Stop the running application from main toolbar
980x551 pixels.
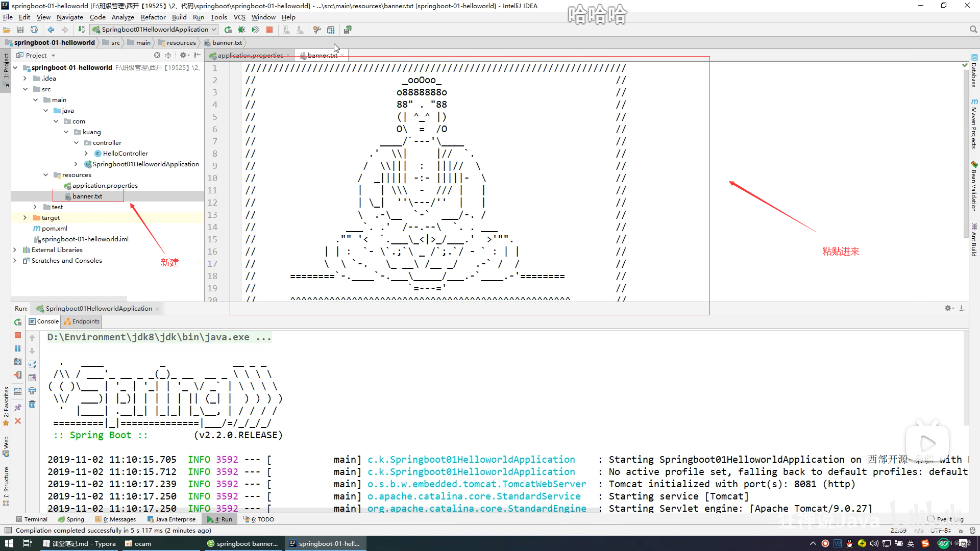pos(269,30)
